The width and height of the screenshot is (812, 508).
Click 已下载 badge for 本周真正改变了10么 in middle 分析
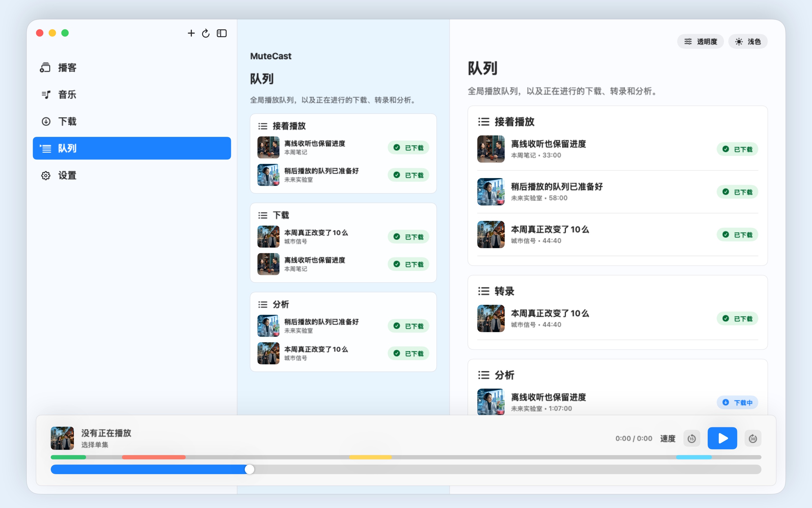[408, 353]
